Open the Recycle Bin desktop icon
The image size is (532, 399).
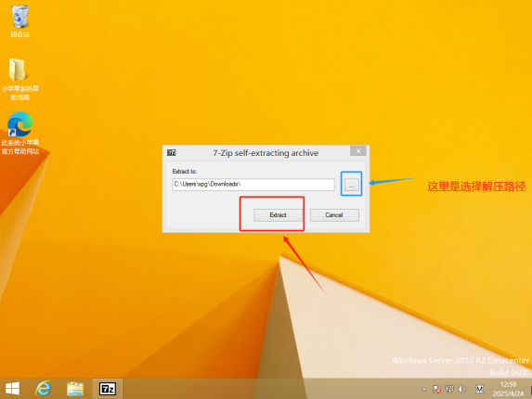pos(20,21)
